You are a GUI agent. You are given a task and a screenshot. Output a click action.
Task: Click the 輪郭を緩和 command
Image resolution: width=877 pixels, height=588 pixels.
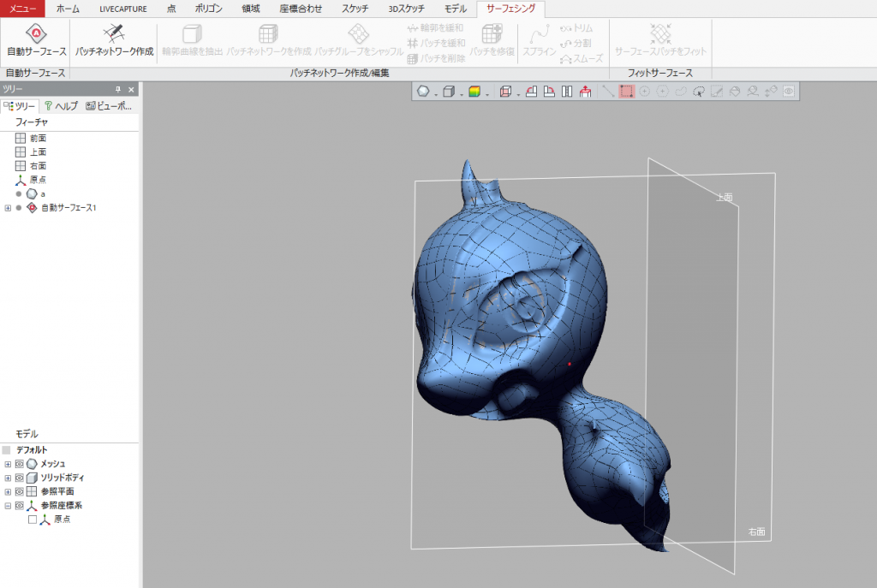point(436,28)
